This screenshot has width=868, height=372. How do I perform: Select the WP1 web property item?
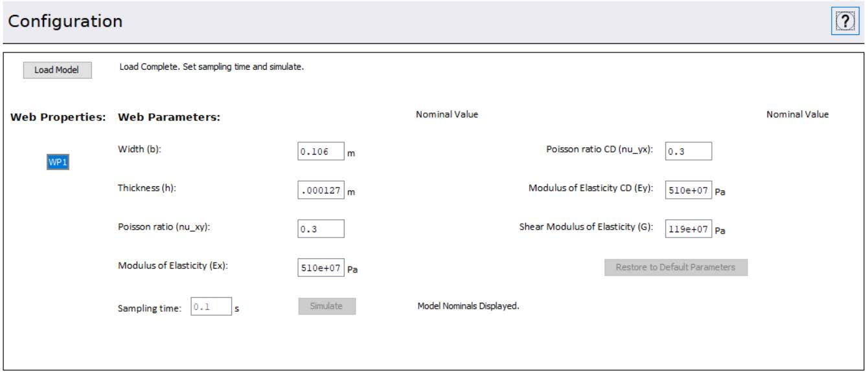point(58,163)
